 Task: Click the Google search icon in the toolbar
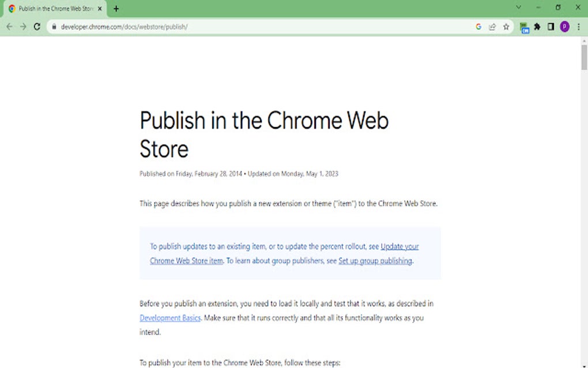point(478,27)
